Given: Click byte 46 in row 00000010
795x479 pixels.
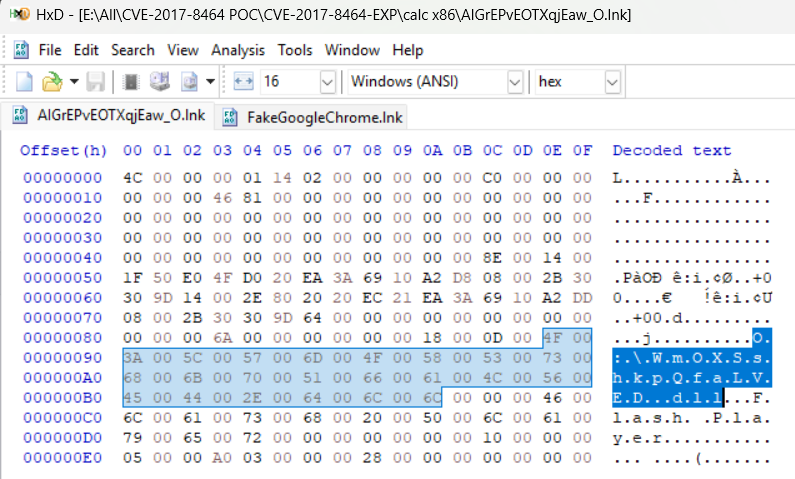Looking at the screenshot, I should (223, 198).
